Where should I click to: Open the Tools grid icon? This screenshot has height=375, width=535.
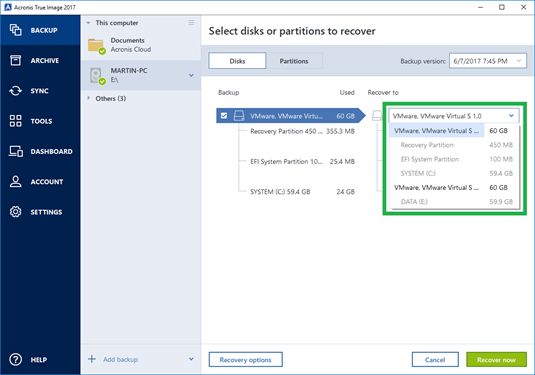coord(15,121)
